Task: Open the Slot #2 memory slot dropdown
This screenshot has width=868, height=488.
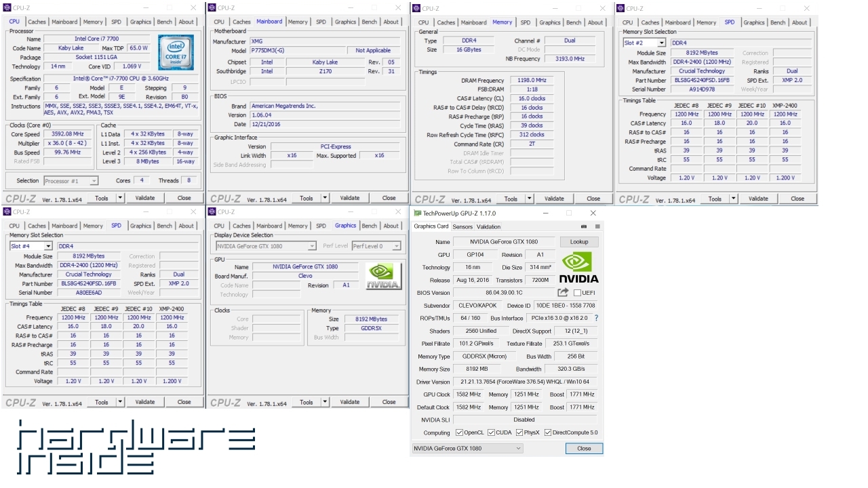Action: click(x=661, y=43)
